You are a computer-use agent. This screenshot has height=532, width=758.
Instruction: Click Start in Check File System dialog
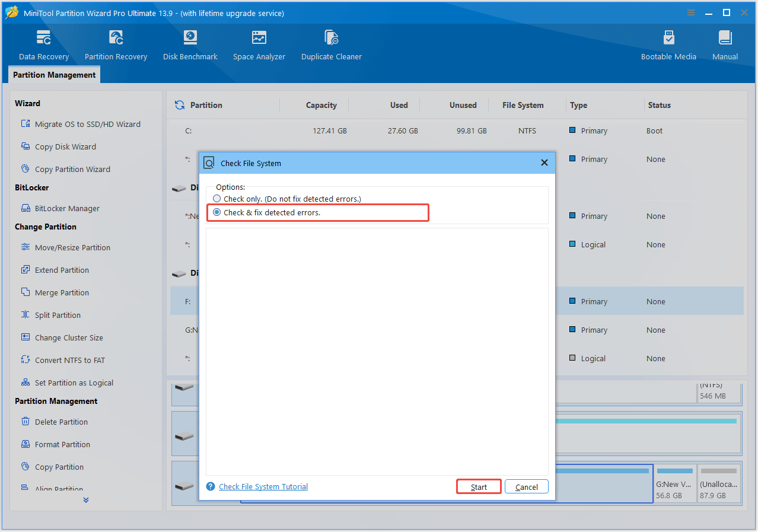point(479,487)
